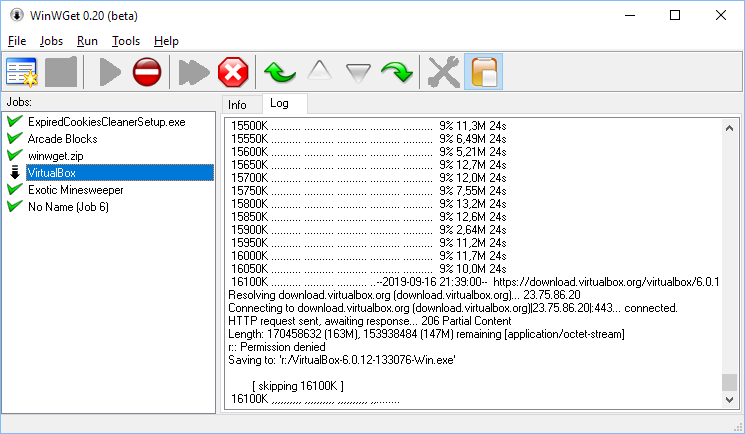Click the gray move-down triangle icon

(358, 72)
